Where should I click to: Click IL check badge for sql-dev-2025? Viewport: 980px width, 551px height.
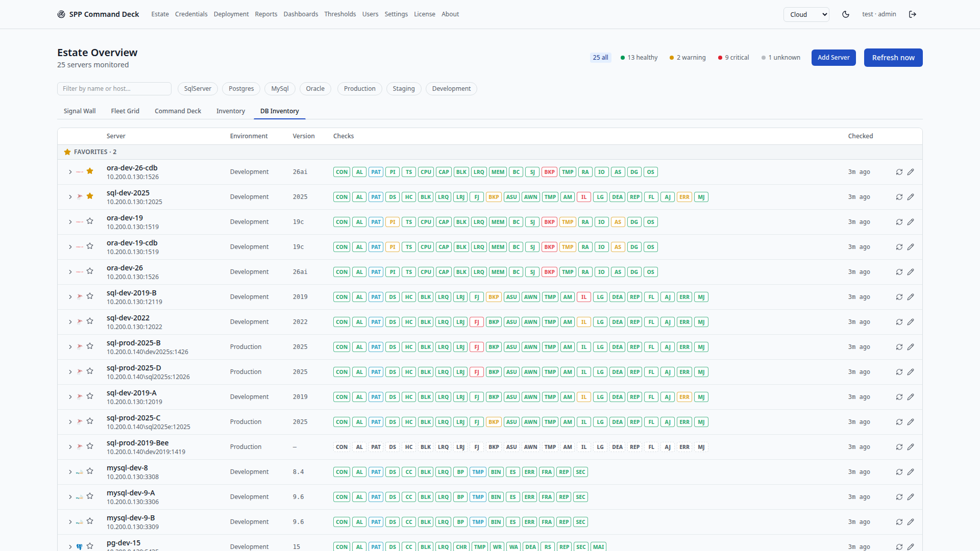coord(584,197)
